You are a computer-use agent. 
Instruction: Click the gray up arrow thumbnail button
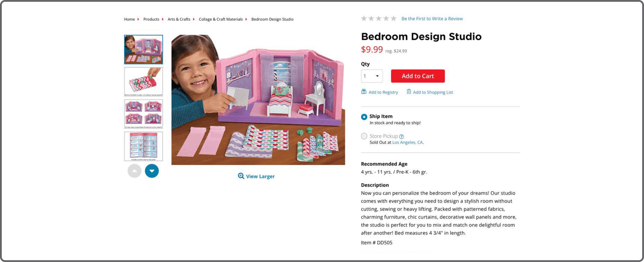point(134,171)
